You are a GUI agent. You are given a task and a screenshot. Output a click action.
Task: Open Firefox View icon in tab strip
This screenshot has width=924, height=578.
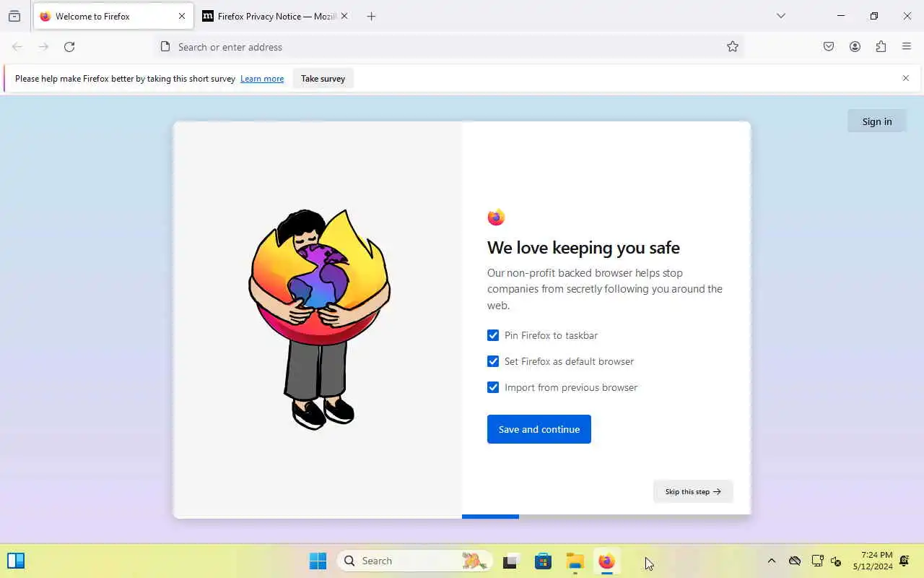click(14, 16)
